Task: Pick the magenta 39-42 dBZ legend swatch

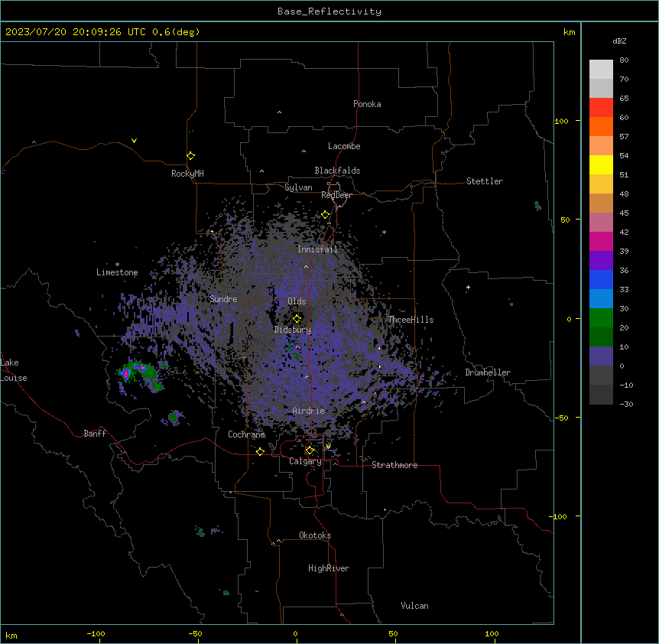Action: [601, 241]
